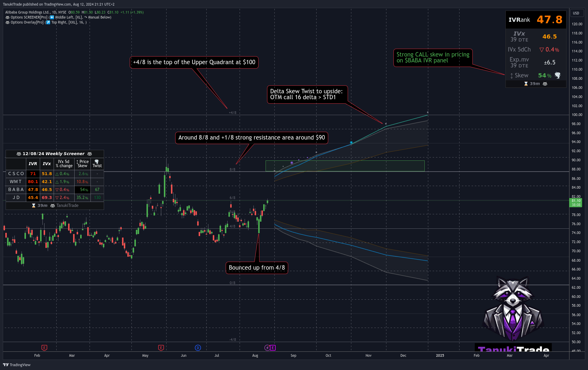
Task: Click 'Strong CALL skew in pricing' annotation
Action: 433,58
